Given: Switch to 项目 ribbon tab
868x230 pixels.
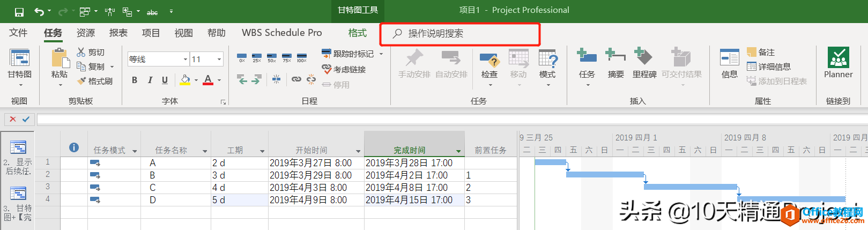Looking at the screenshot, I should tap(151, 33).
